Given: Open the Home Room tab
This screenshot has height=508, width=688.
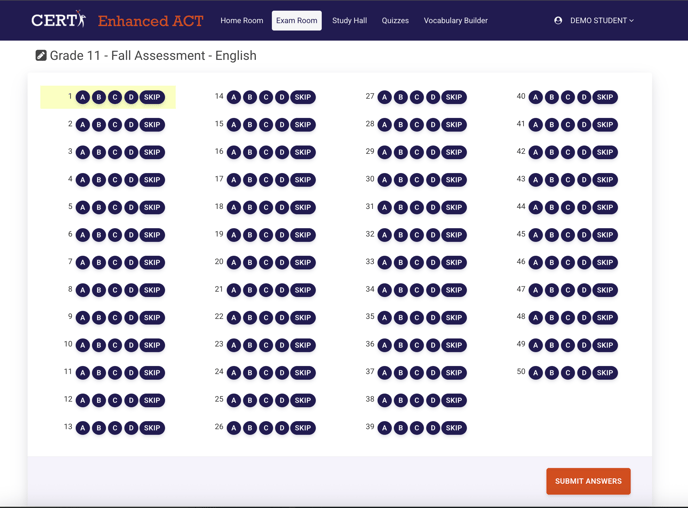Looking at the screenshot, I should (242, 20).
